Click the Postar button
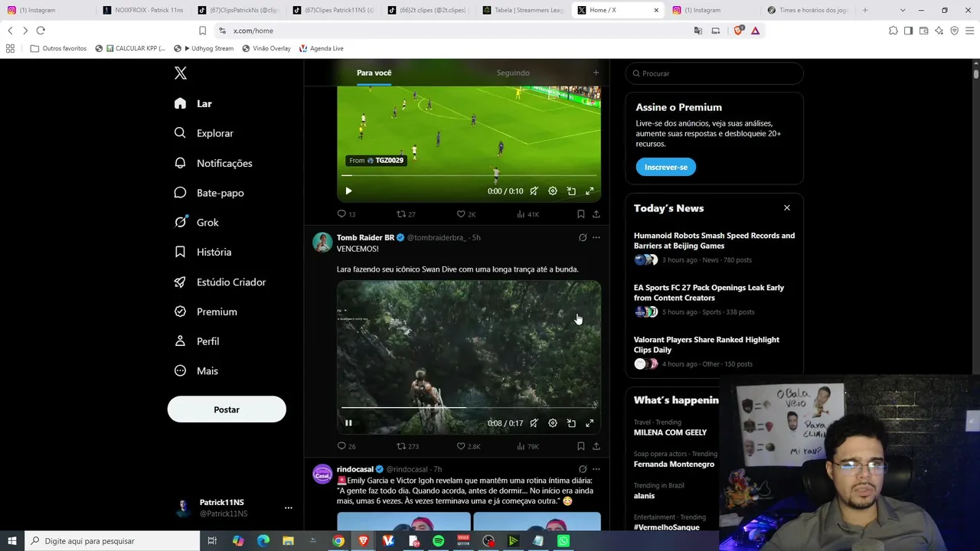 click(227, 409)
